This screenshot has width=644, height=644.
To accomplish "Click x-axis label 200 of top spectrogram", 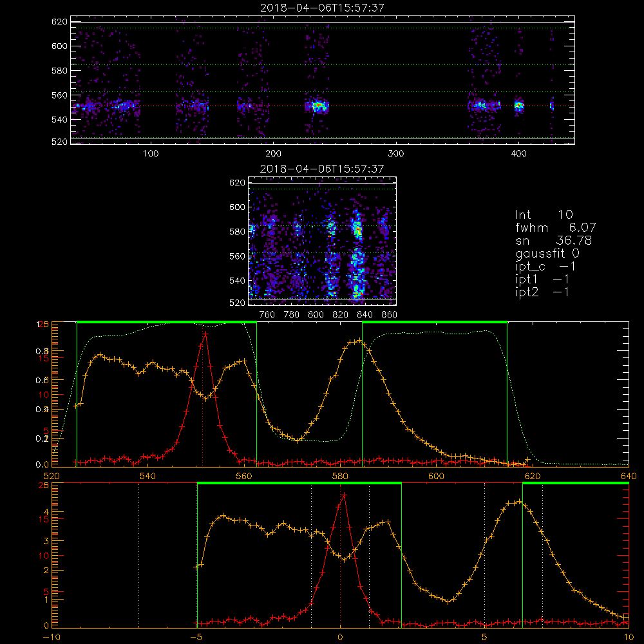I will pyautogui.click(x=273, y=154).
